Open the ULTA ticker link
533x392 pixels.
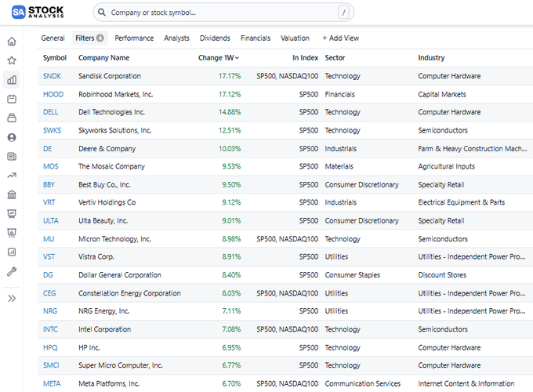pyautogui.click(x=51, y=220)
